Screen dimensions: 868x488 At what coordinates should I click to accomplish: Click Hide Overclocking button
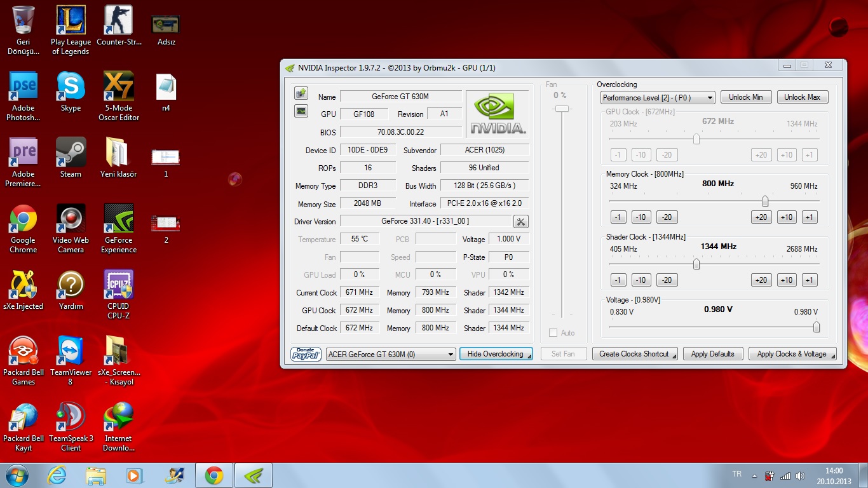(496, 354)
